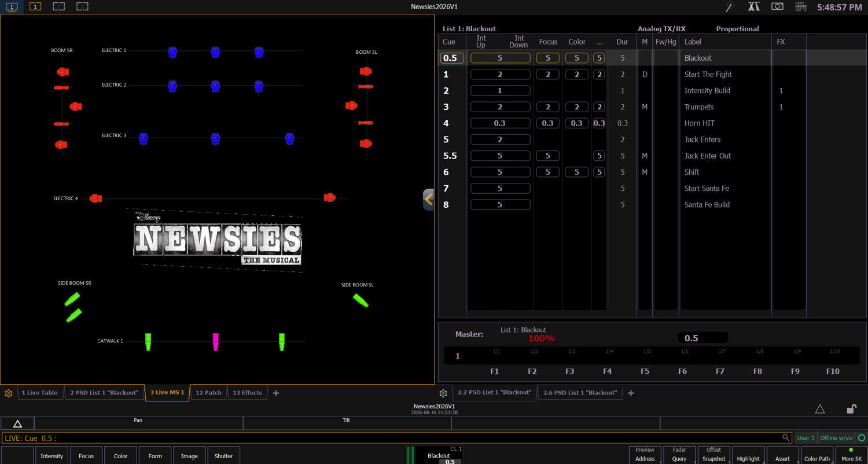Select the rightmost blue fixture on Electric 3

click(x=289, y=138)
